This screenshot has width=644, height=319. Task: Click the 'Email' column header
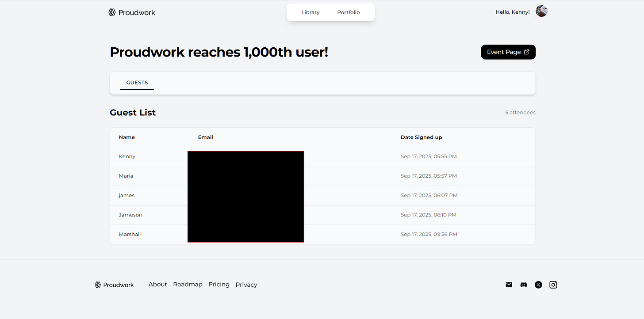[206, 137]
